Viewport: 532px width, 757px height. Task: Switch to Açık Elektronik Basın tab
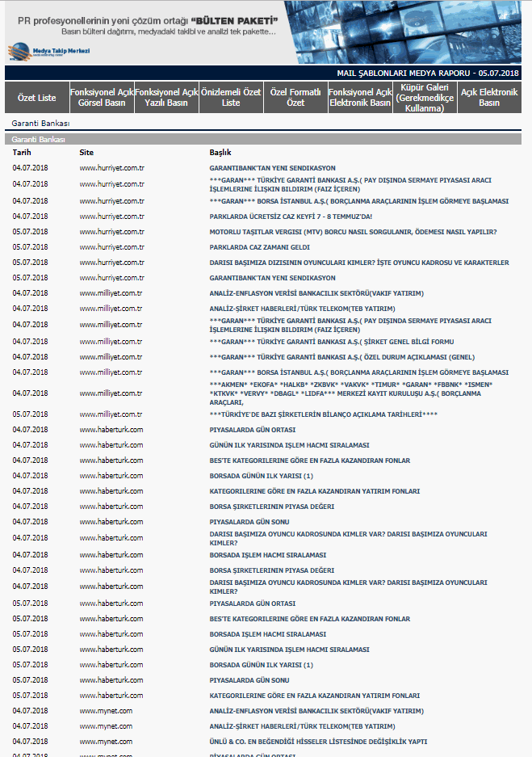coord(489,98)
